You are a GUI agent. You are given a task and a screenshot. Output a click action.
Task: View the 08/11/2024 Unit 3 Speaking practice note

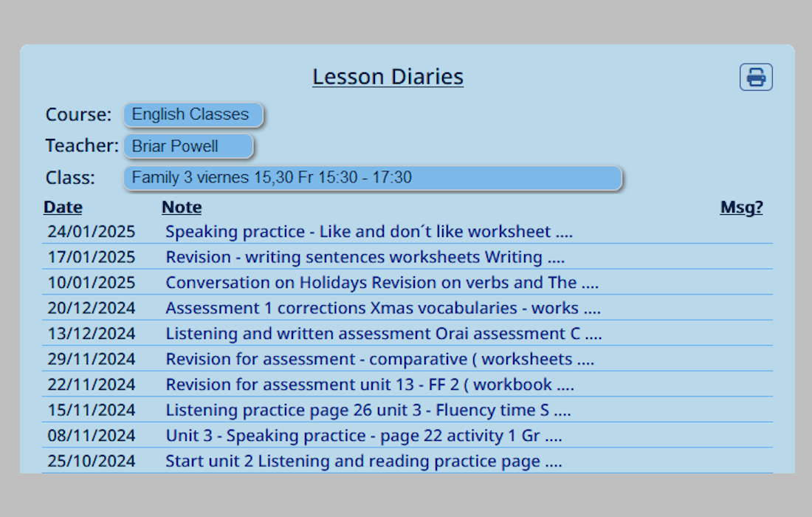pos(363,435)
